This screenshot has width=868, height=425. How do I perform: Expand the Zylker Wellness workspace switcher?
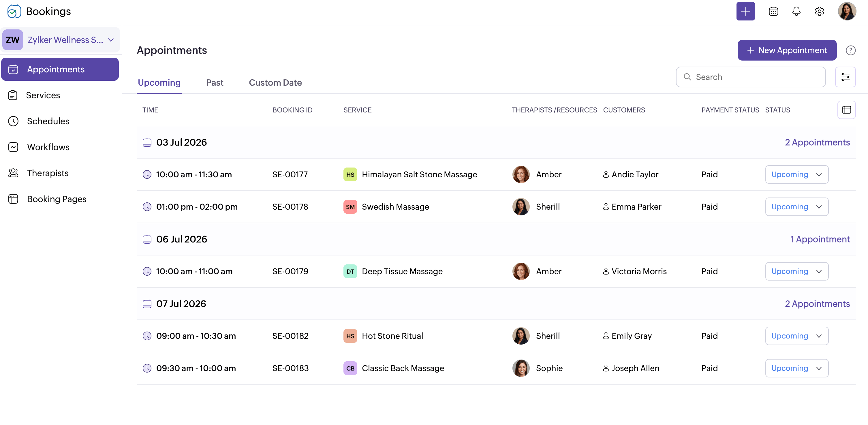(x=61, y=40)
